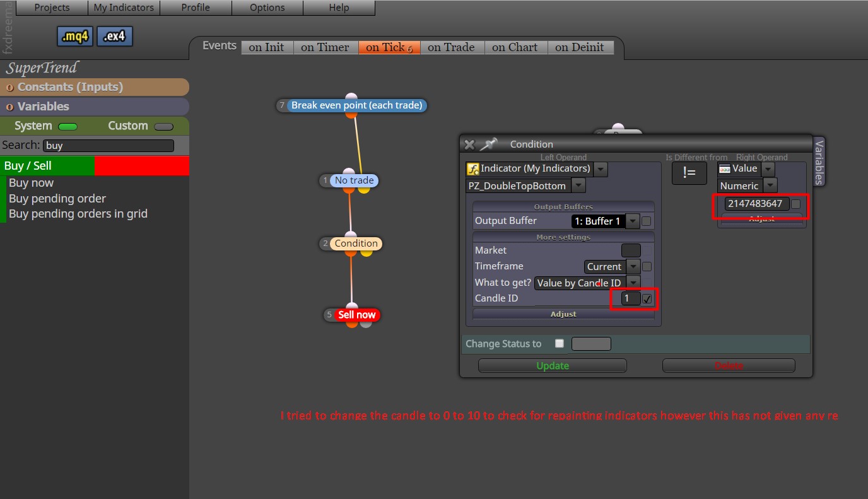
Task: Pin the Condition dialog with pushpin icon
Action: [x=488, y=144]
